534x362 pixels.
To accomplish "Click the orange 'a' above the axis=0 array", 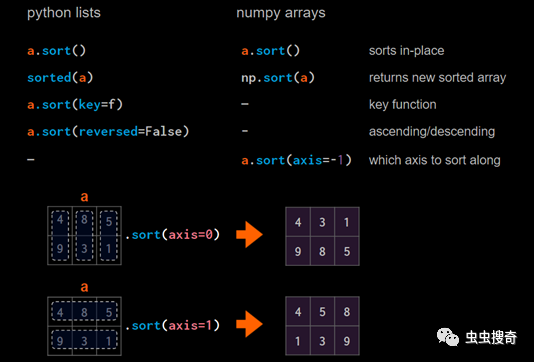I will click(84, 196).
